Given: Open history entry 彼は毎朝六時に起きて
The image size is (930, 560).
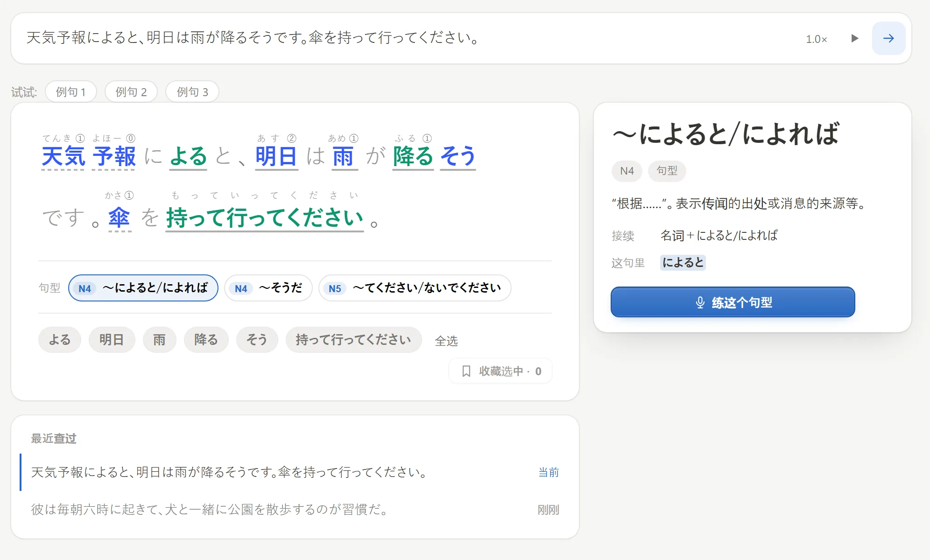Looking at the screenshot, I should [x=295, y=510].
